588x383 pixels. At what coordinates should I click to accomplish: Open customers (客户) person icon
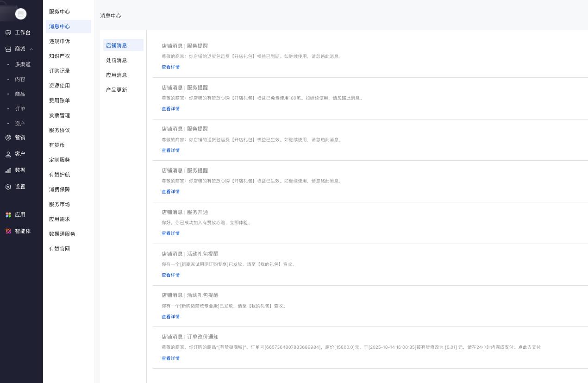(8, 154)
